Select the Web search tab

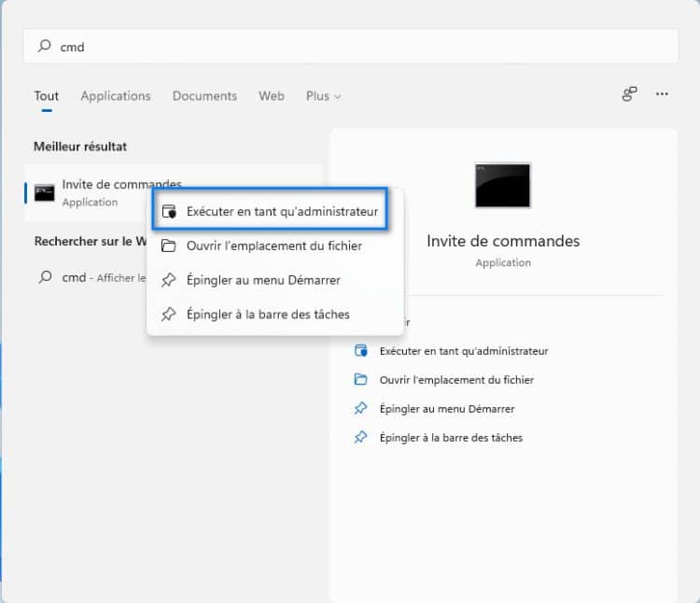point(271,96)
